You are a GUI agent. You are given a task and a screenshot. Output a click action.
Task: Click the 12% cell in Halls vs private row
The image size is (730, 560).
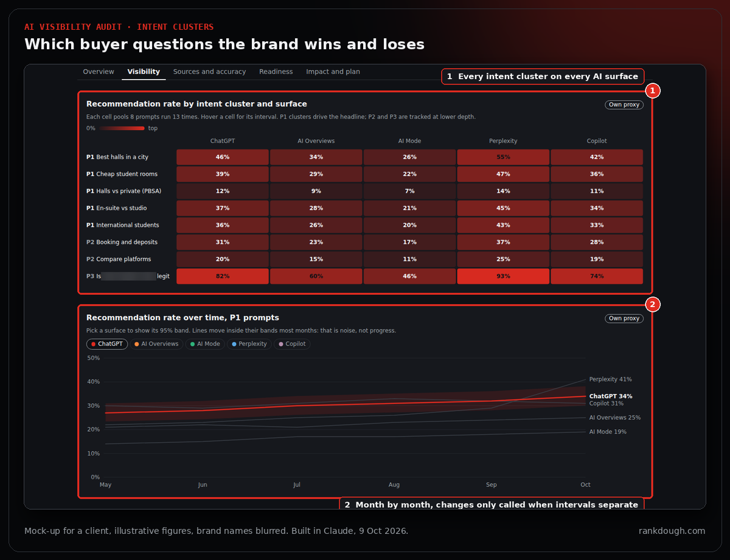tap(223, 191)
